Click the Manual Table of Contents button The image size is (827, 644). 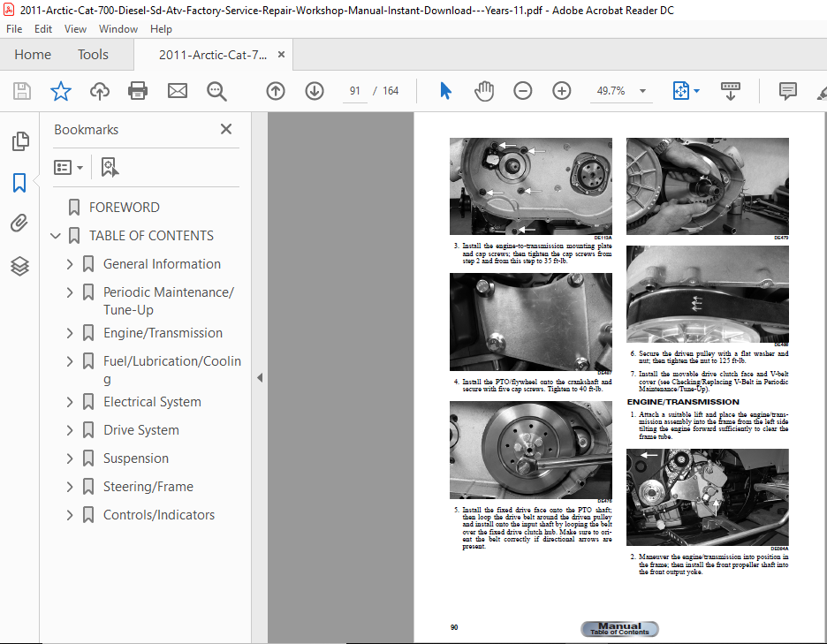click(619, 629)
